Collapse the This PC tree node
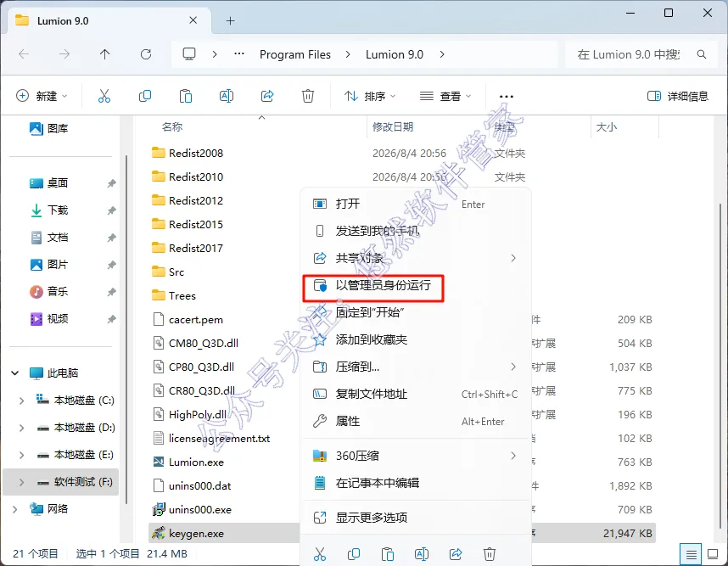728x566 pixels. (15, 373)
